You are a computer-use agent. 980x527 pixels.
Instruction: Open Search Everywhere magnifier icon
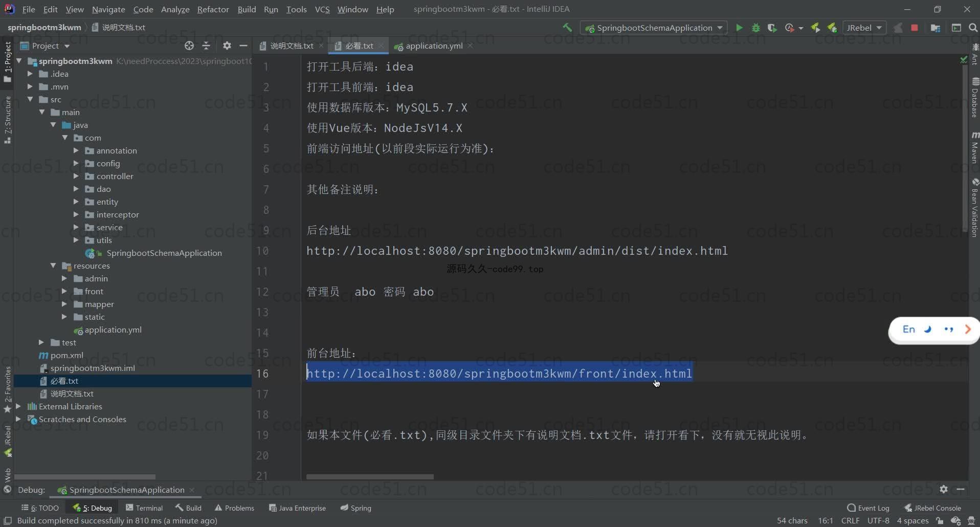[x=973, y=28]
